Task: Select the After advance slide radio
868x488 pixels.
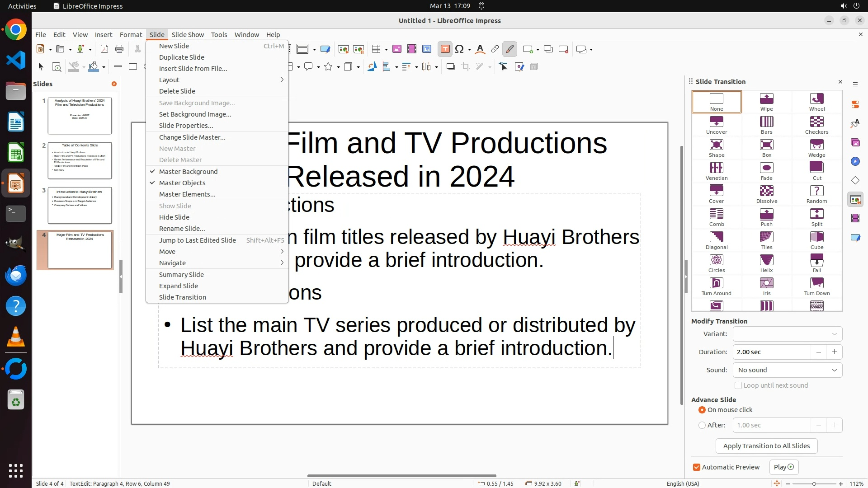Action: (x=702, y=425)
